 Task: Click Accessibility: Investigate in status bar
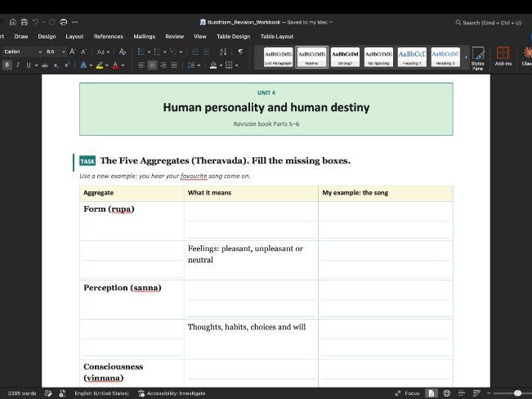click(x=172, y=393)
